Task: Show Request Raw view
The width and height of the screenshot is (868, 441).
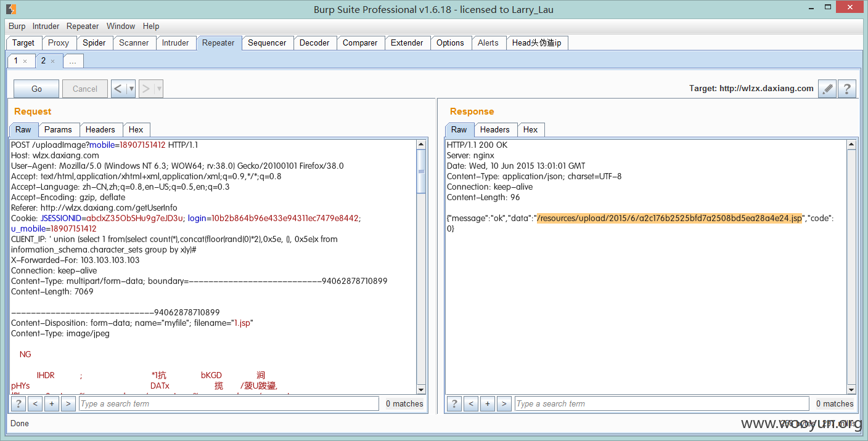Action: click(23, 129)
